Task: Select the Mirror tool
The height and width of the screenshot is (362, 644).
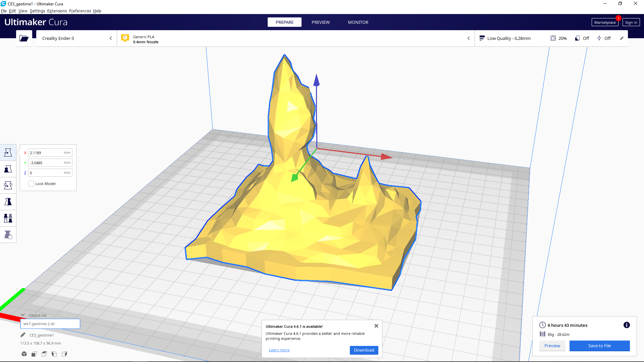Action: click(x=8, y=202)
